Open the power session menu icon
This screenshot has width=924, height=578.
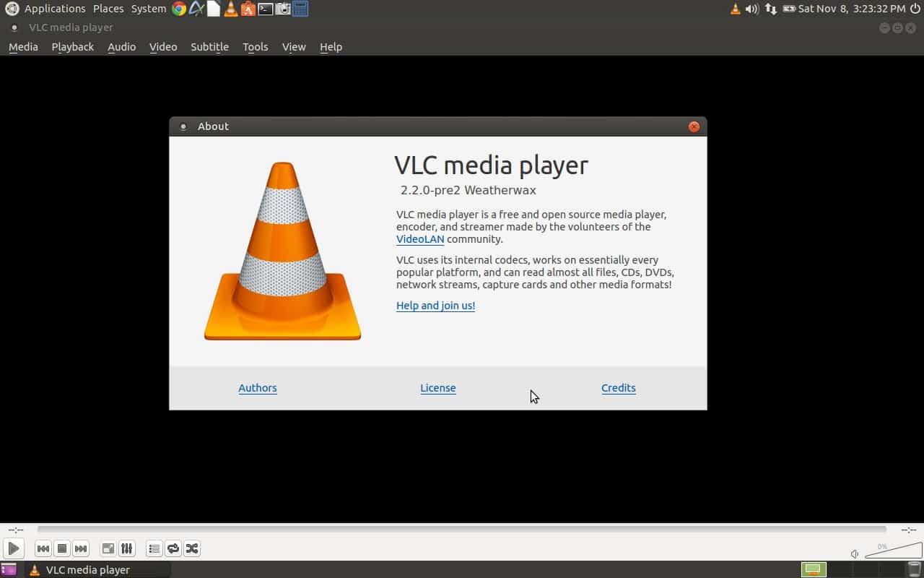point(915,9)
